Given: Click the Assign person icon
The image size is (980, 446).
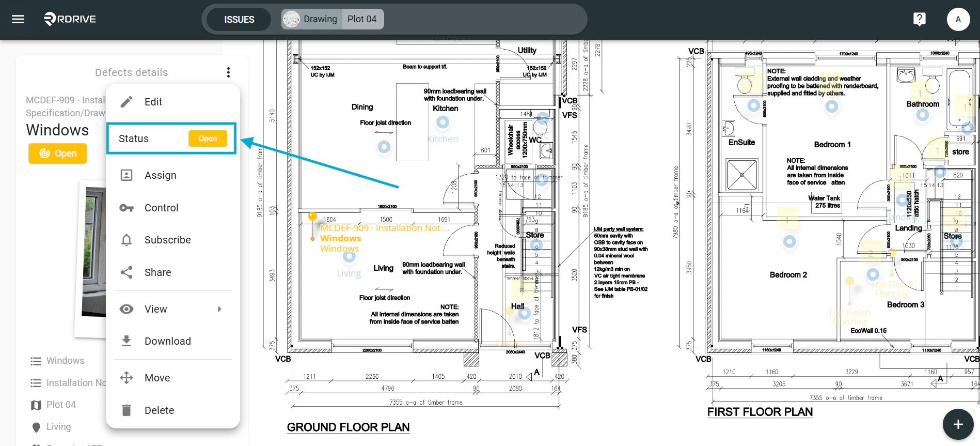Looking at the screenshot, I should pyautogui.click(x=127, y=175).
